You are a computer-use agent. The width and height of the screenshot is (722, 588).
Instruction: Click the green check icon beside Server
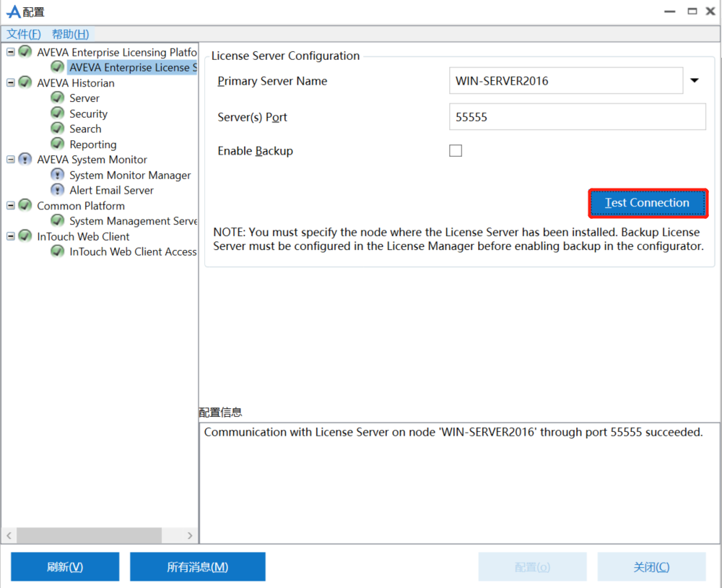58,98
